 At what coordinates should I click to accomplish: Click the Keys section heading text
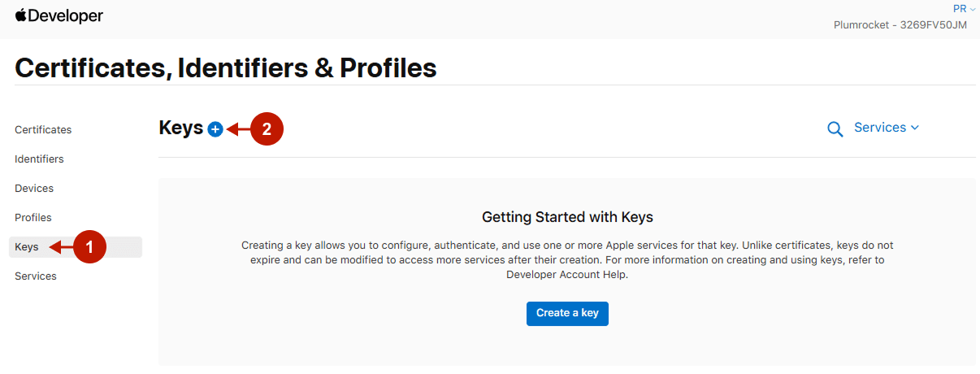(x=180, y=128)
